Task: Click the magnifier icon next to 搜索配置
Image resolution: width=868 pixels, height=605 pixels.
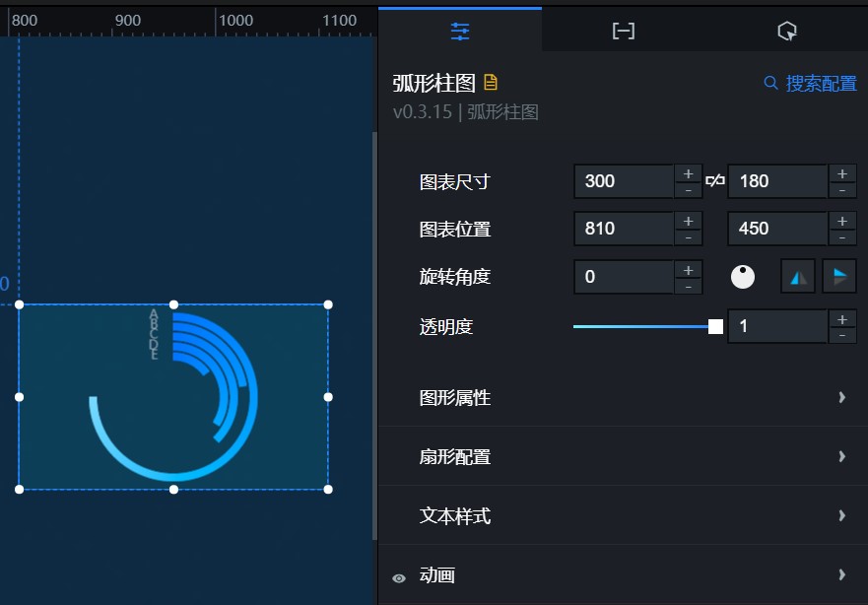Action: pyautogui.click(x=770, y=83)
